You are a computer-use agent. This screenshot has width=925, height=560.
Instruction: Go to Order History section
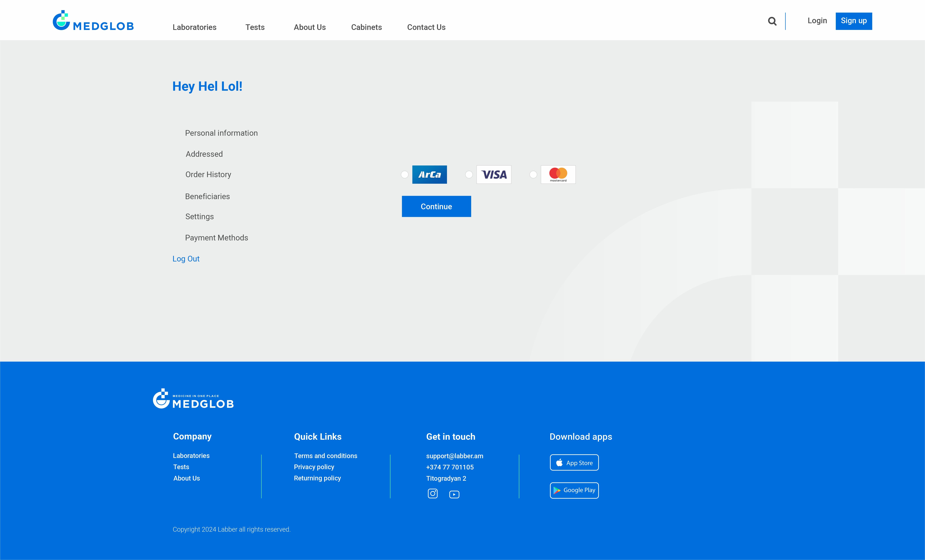pyautogui.click(x=208, y=174)
